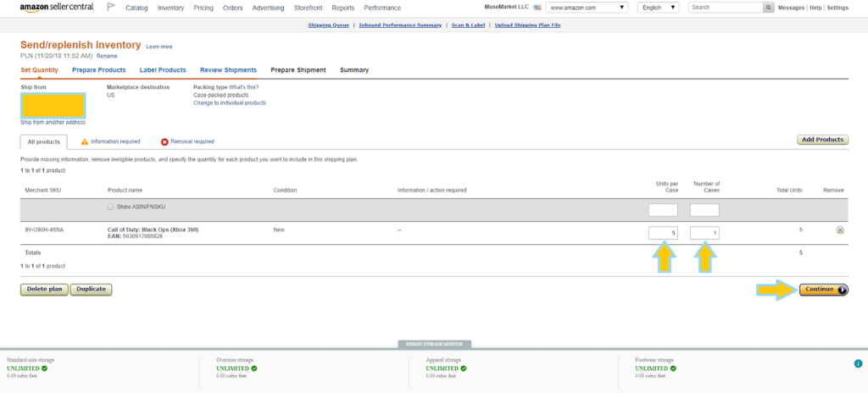Click the red Removal required icon
The image size is (868, 393).
point(164,141)
